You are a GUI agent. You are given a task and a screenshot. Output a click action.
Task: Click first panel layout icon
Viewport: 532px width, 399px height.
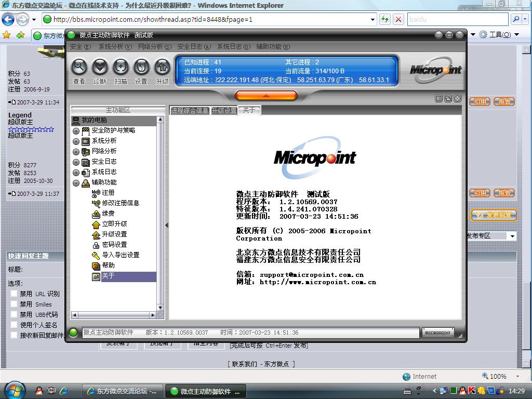438,99
